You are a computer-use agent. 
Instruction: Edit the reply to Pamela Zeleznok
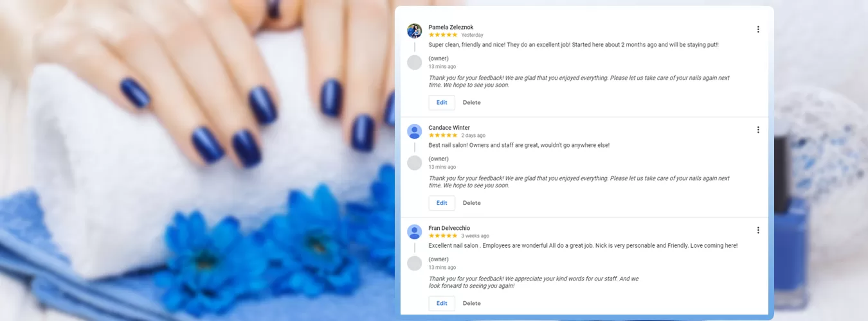tap(442, 103)
